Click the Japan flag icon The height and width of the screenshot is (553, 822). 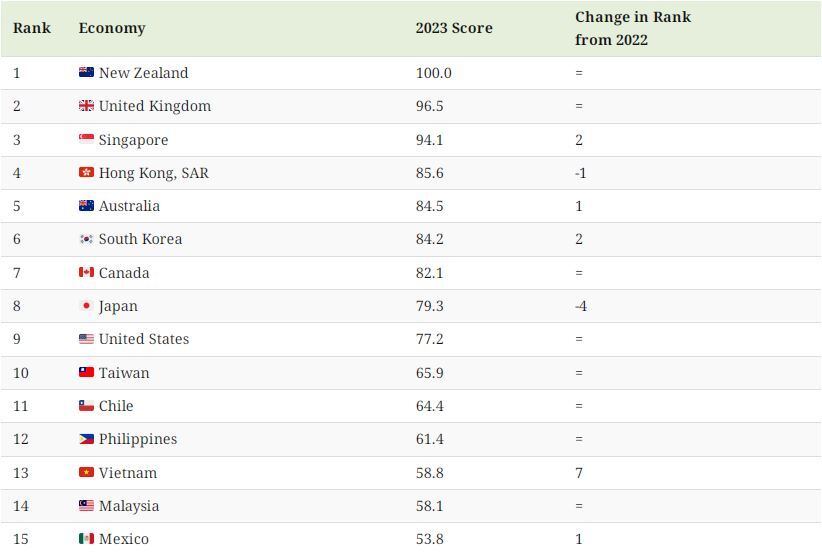(x=86, y=306)
